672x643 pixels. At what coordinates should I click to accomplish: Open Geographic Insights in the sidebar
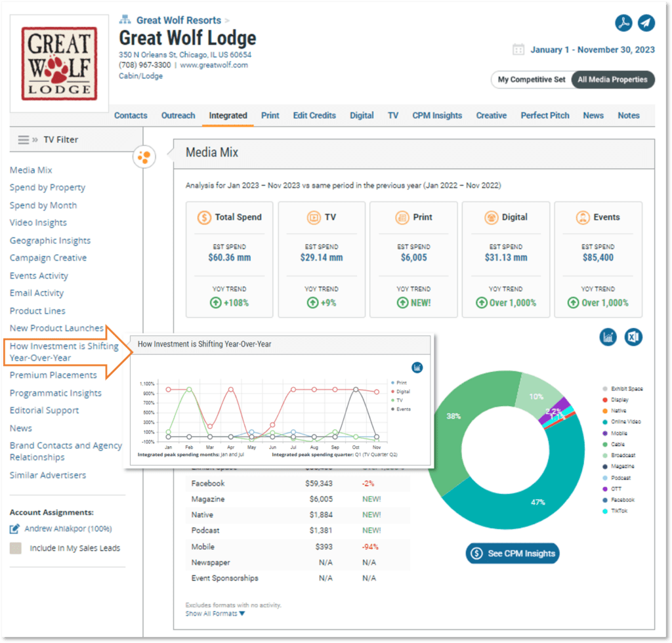[x=50, y=241]
